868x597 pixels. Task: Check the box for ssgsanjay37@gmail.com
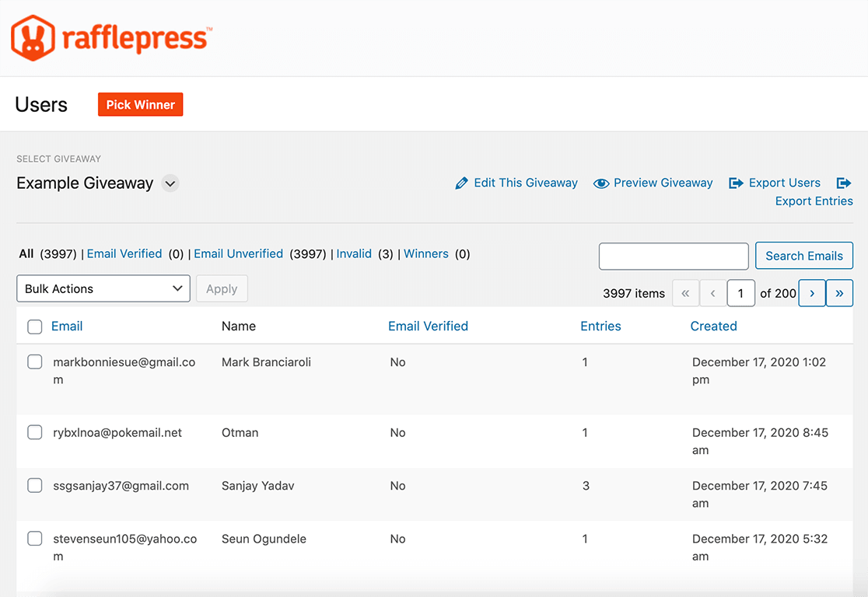[x=35, y=486]
